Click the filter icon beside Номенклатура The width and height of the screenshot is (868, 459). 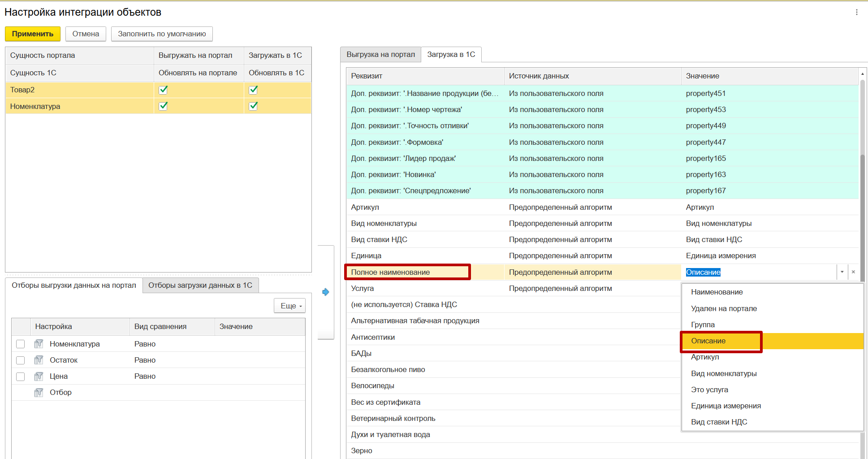click(39, 344)
